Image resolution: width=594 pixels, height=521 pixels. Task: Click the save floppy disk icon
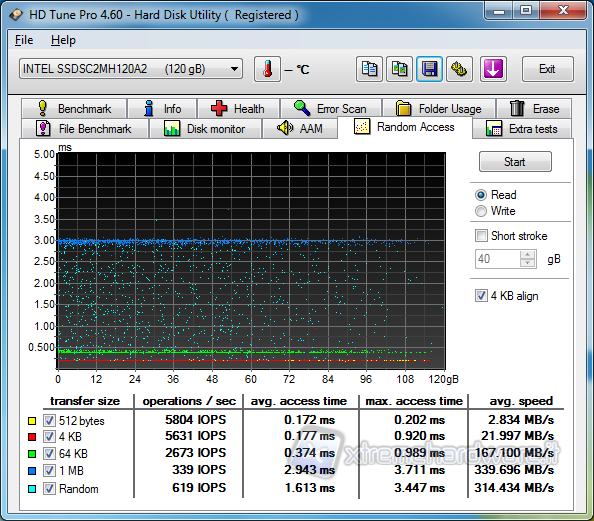[x=429, y=69]
